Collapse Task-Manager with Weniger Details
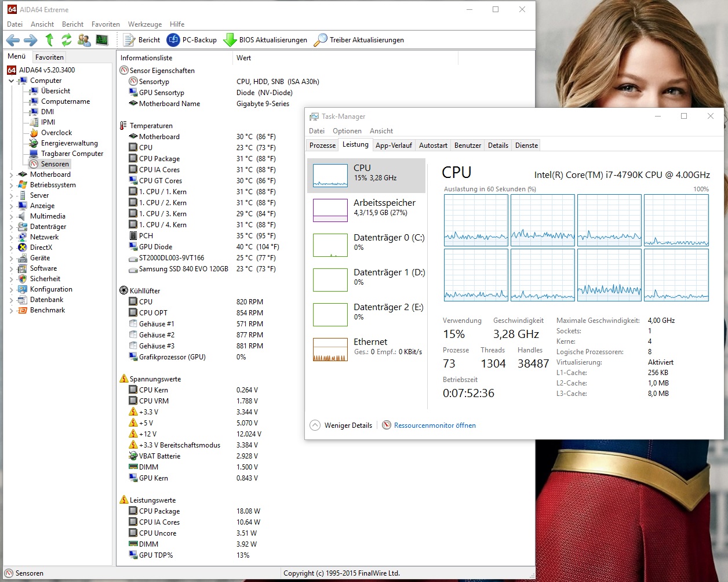This screenshot has width=728, height=582. [341, 425]
